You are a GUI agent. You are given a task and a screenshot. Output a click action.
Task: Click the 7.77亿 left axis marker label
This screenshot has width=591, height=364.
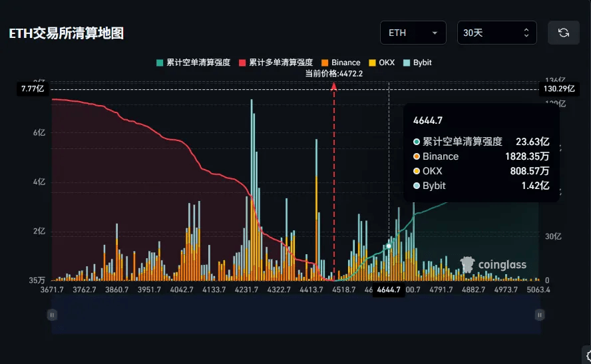point(33,89)
